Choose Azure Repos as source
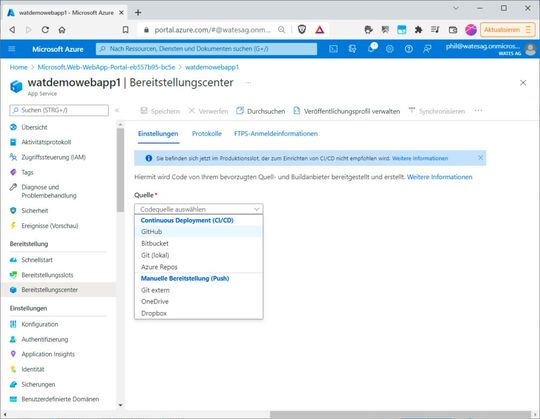 pos(199,266)
